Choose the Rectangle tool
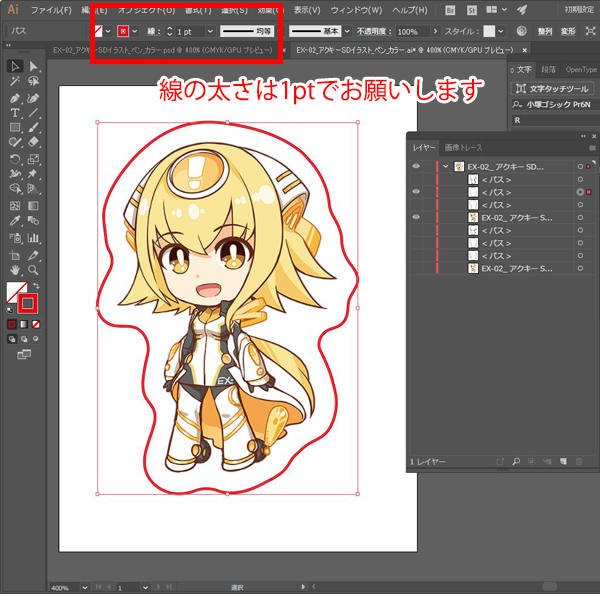 [15, 127]
